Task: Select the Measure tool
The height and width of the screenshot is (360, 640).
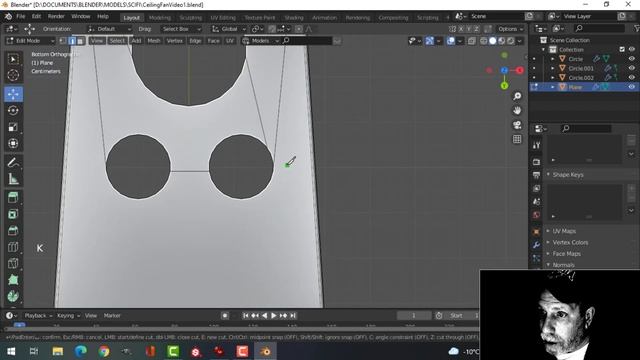Action: tap(13, 179)
